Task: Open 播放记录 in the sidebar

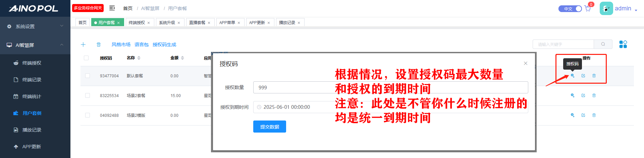Action: tap(32, 130)
